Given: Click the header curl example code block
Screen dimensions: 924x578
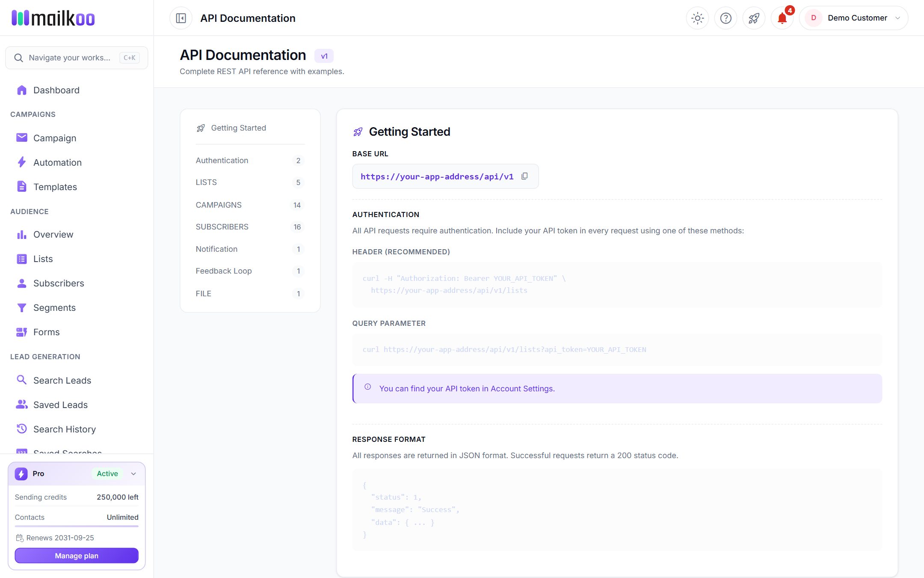Looking at the screenshot, I should [x=617, y=284].
